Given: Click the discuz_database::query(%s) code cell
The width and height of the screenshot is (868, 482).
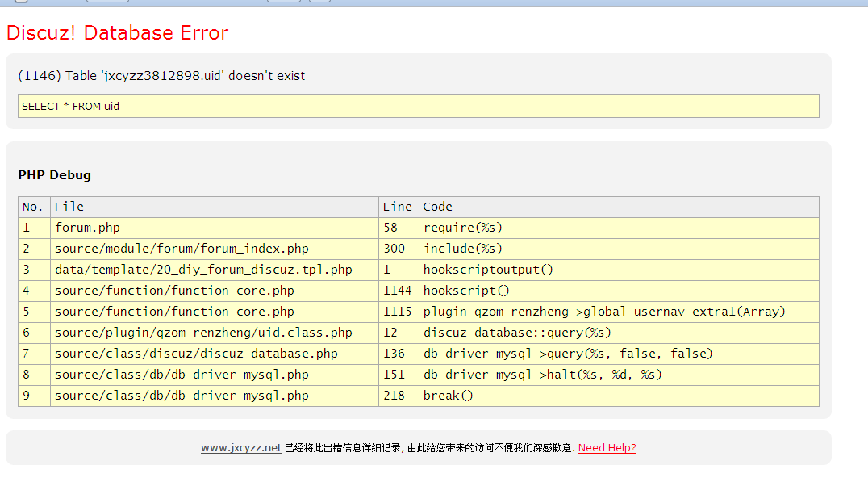Looking at the screenshot, I should (619, 333).
